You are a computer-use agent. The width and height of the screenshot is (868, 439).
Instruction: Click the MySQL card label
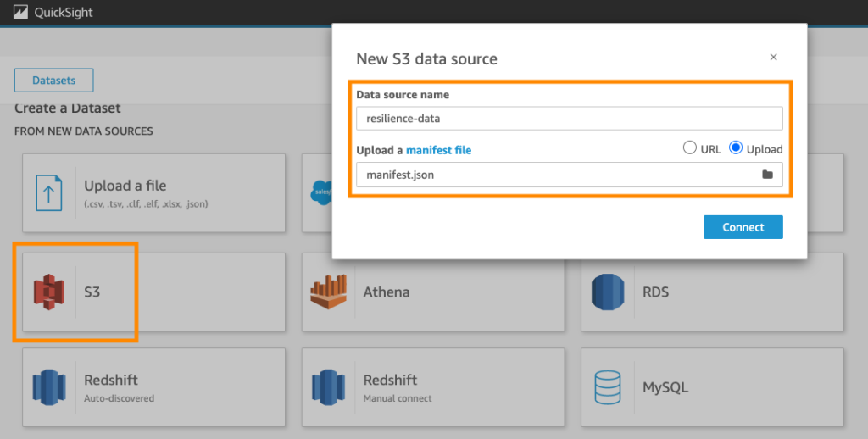pyautogui.click(x=665, y=387)
